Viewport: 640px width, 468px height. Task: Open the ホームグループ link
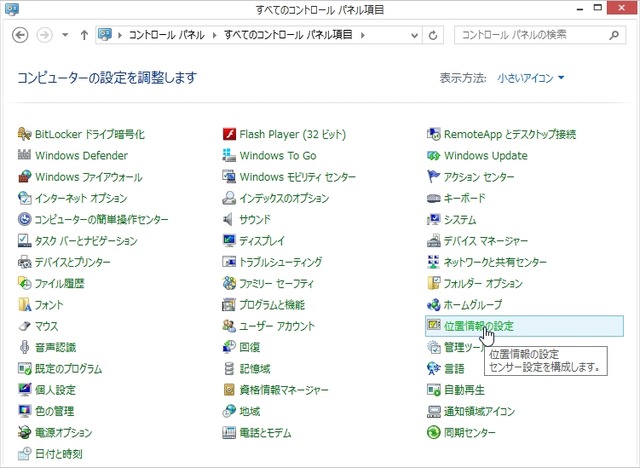[x=473, y=304]
